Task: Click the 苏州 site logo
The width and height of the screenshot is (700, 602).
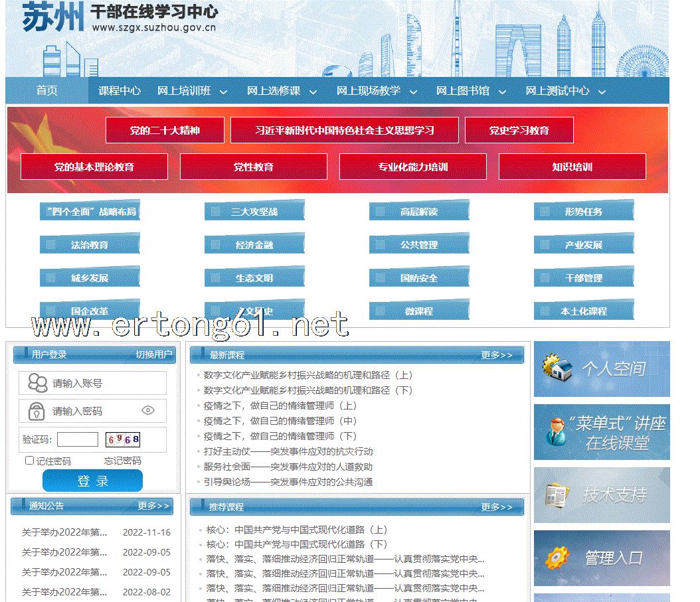Action: (x=53, y=18)
